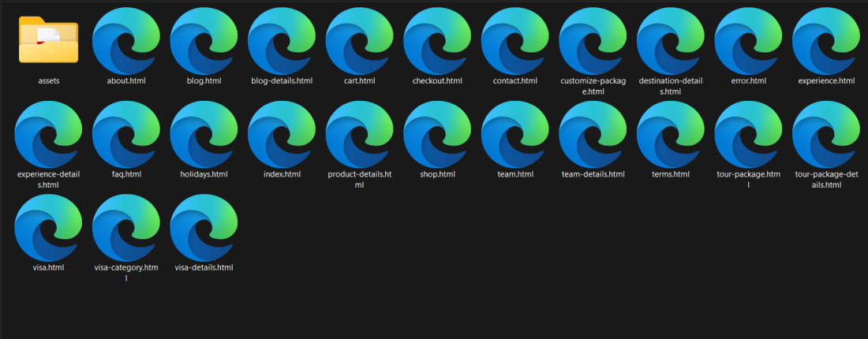Click the "index.html" file name text

point(282,174)
